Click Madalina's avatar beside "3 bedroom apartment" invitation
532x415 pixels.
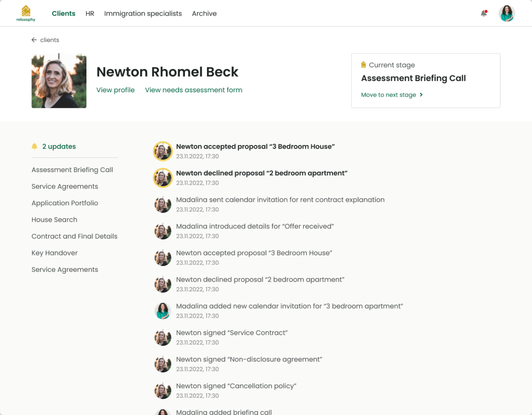click(163, 311)
